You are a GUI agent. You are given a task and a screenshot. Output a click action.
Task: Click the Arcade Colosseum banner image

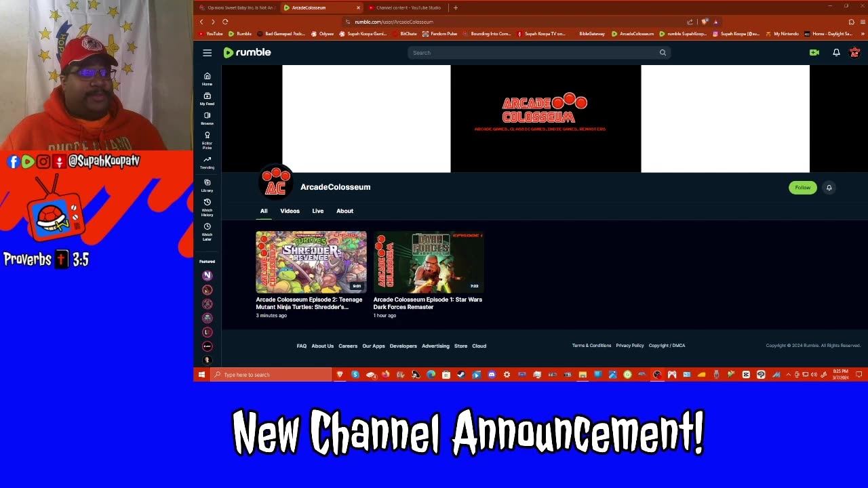tap(546, 119)
